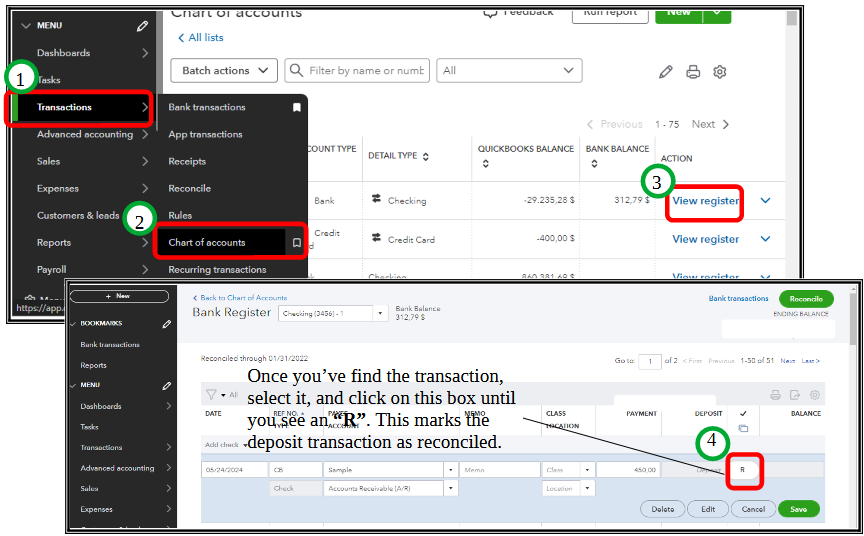The height and width of the screenshot is (536, 864).
Task: Select Reconcile in the Transactions submenu
Action: pyautogui.click(x=189, y=188)
